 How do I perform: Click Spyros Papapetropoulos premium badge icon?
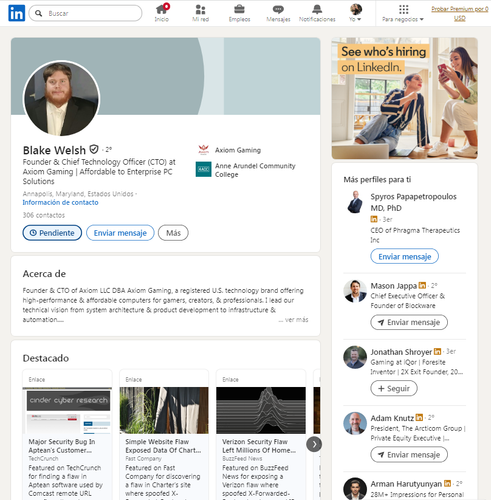click(x=374, y=219)
